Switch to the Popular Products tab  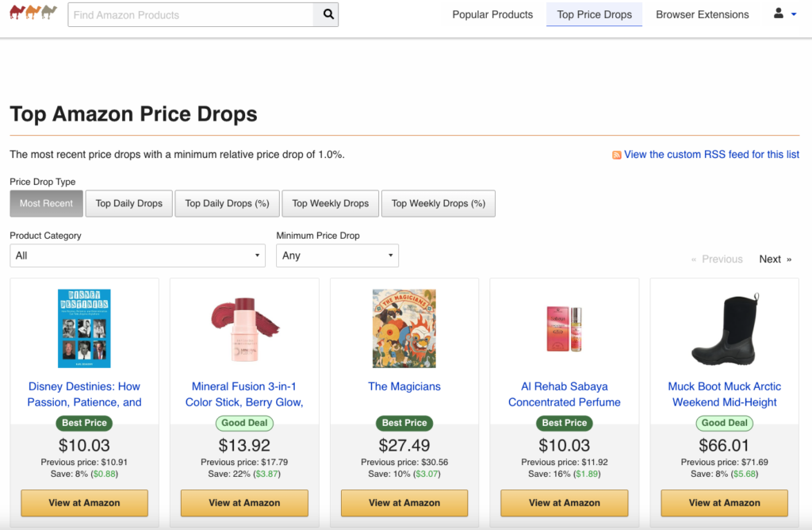click(x=492, y=14)
